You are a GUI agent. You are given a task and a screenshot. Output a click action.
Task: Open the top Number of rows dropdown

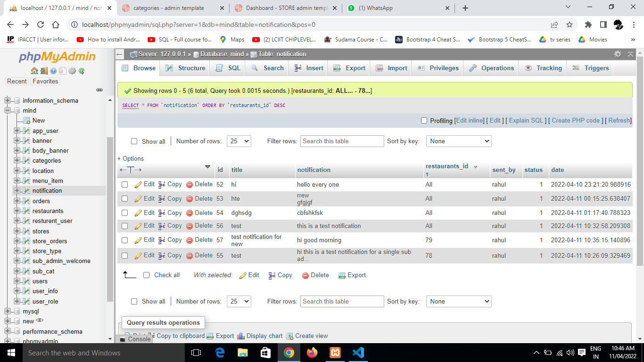coord(239,141)
